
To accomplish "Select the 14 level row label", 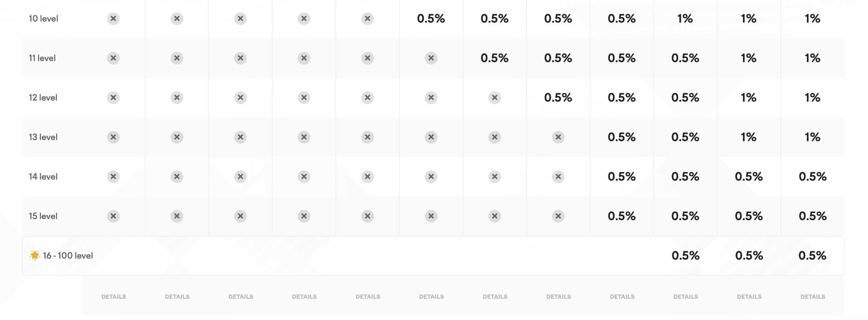I will coord(43,177).
